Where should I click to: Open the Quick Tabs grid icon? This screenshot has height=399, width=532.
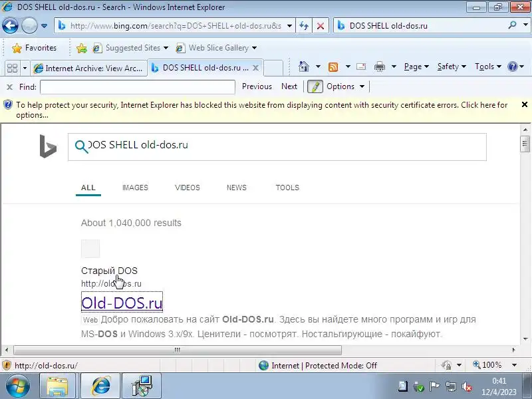(12, 68)
